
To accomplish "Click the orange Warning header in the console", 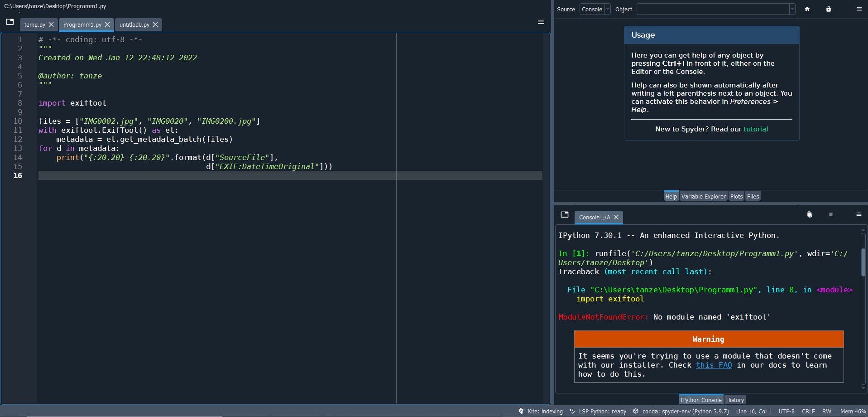I will click(x=709, y=339).
